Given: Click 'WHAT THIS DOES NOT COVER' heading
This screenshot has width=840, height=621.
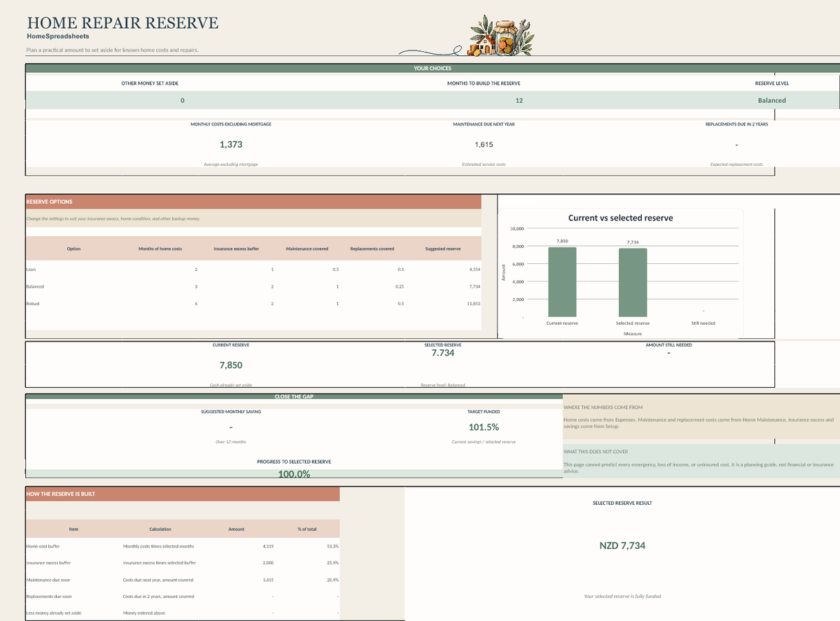Looking at the screenshot, I should [596, 452].
